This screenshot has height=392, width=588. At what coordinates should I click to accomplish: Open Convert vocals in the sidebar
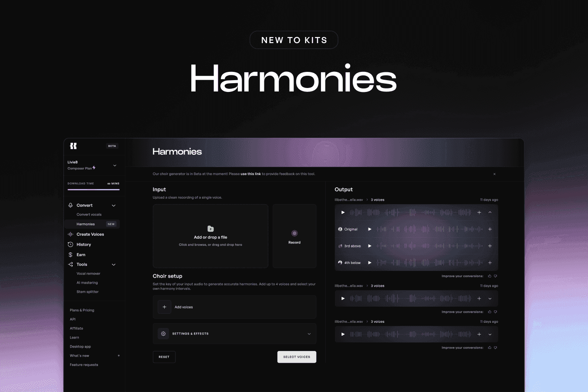tap(89, 215)
